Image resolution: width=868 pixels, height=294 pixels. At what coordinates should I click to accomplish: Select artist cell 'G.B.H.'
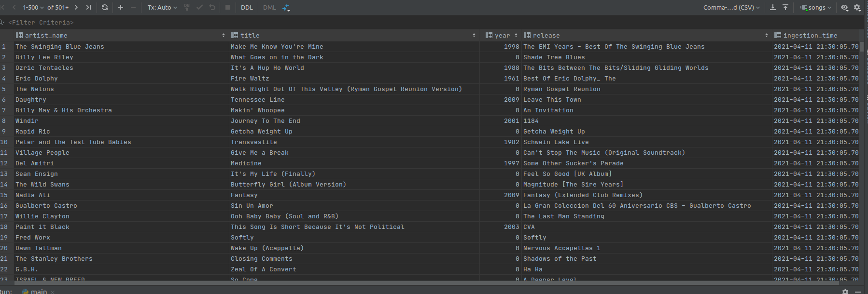pyautogui.click(x=121, y=269)
